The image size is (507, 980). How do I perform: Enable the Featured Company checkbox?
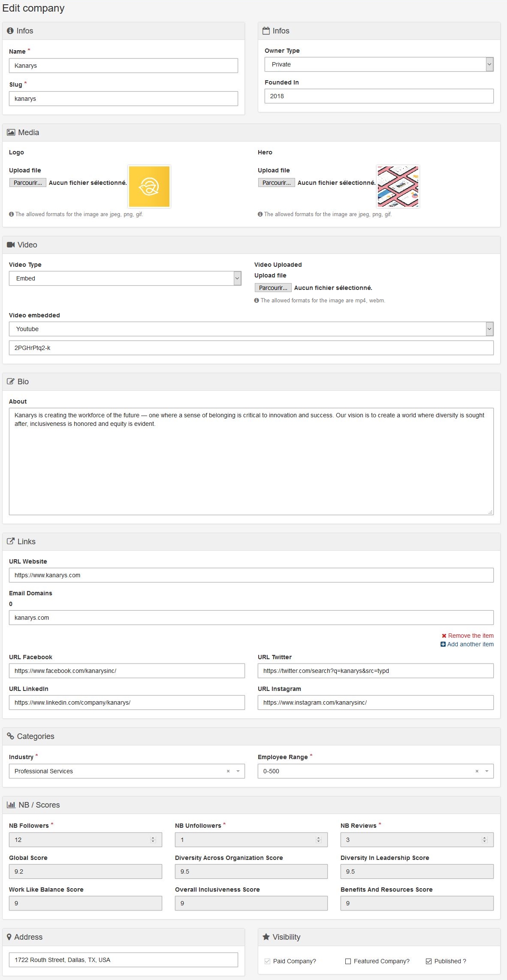tap(348, 961)
